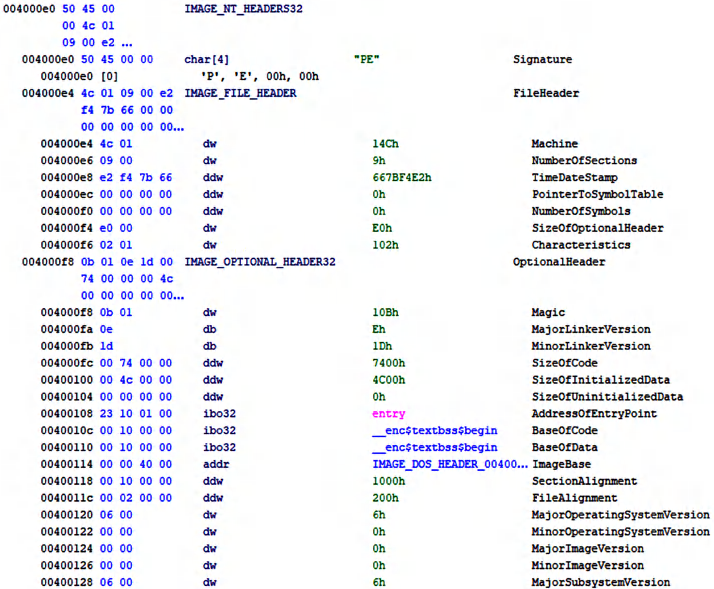
Task: Click the MinorImageVersion field name
Action: 587,565
